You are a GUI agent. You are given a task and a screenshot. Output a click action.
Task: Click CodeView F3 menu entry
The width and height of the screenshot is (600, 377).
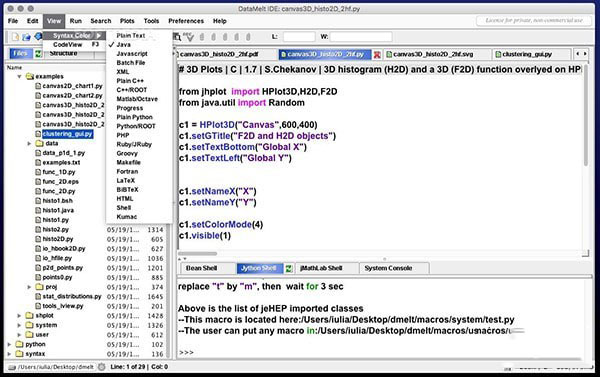(74, 45)
